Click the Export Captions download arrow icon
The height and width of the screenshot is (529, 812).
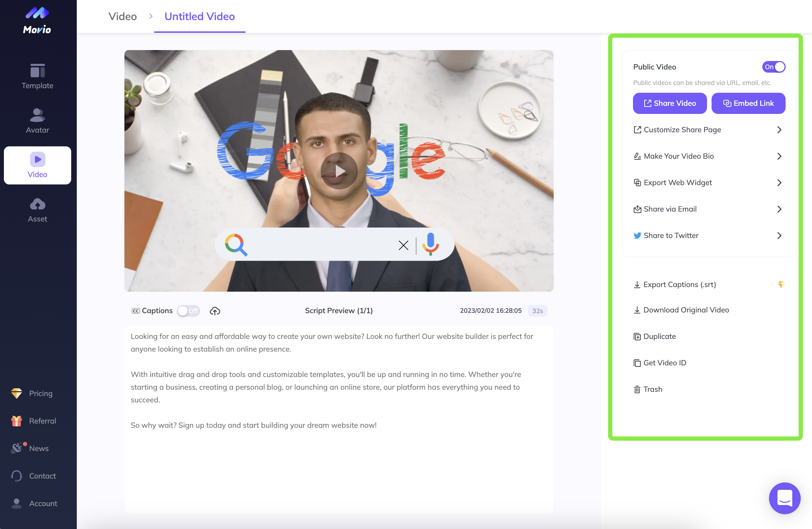click(x=637, y=285)
